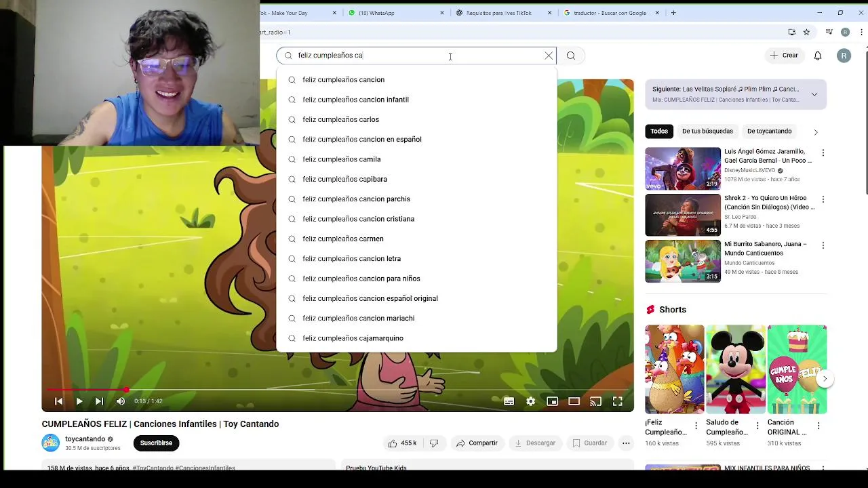Select suggestion feliz cumpleaños carmen
The height and width of the screenshot is (488, 868).
point(416,239)
